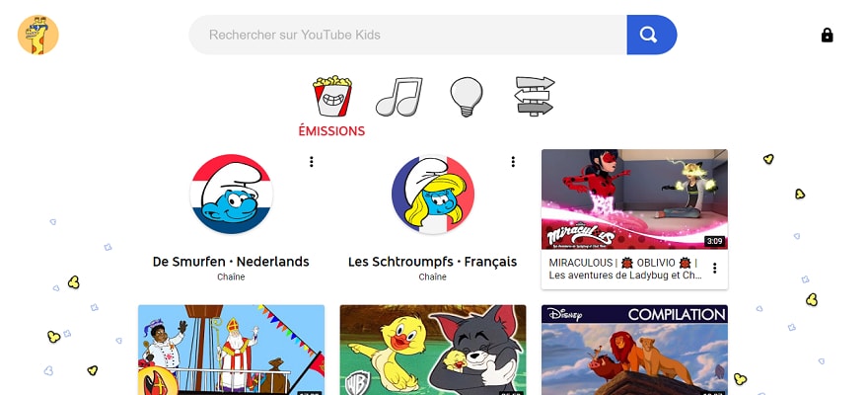Open the giraffe profile avatar

click(38, 35)
